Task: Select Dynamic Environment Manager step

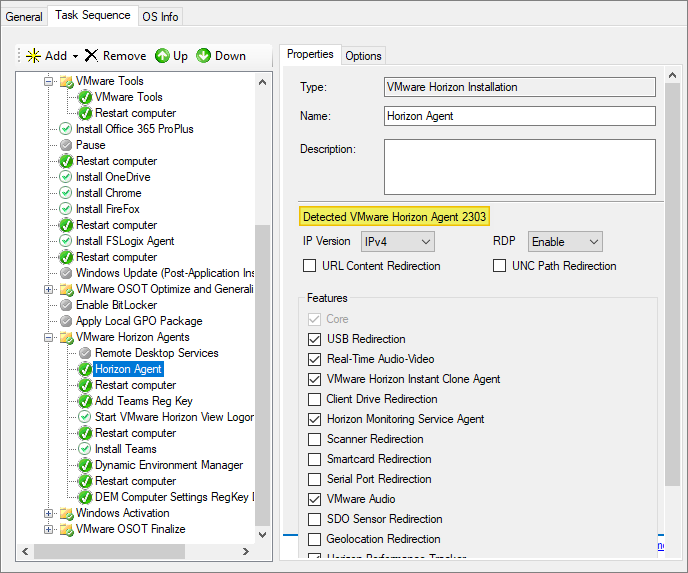Action: [168, 465]
